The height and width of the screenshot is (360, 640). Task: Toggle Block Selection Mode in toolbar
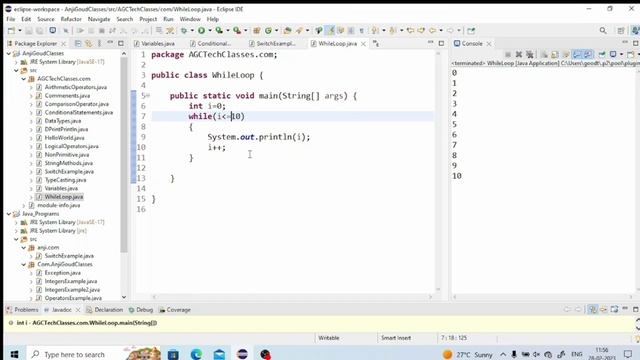point(351,31)
